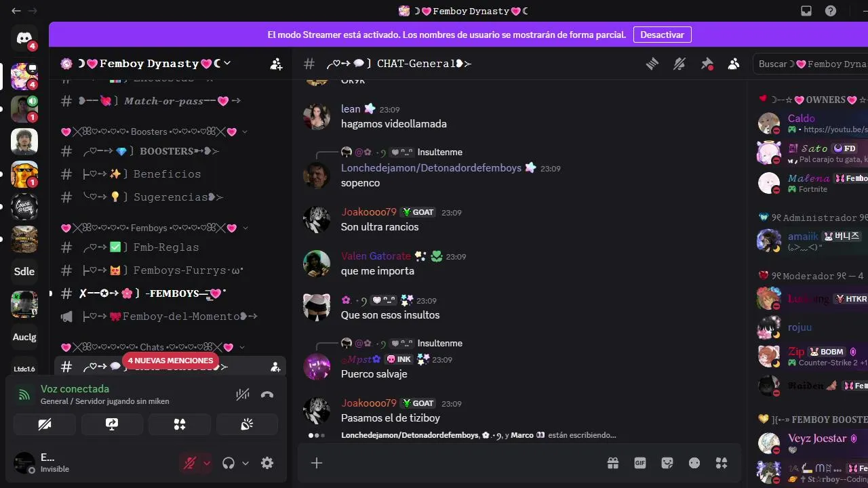The image size is (868, 488).
Task: Click the server search field
Action: tap(810, 64)
